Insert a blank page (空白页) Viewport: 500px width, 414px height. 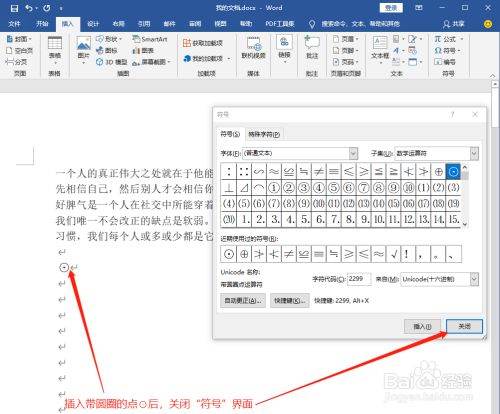[x=19, y=51]
